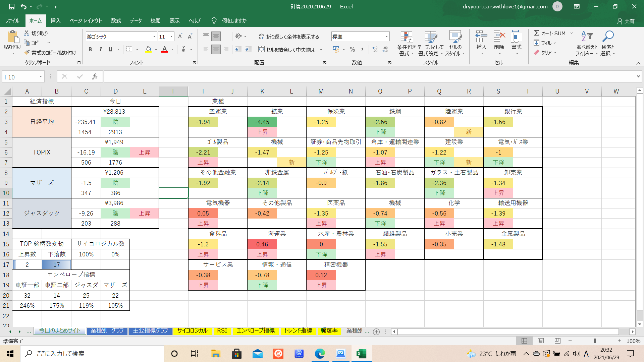Click the Increase Decimal icon
This screenshot has height=362, width=644.
point(375,50)
